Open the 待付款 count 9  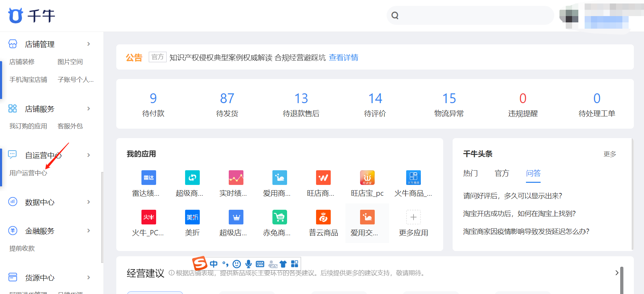tap(153, 99)
